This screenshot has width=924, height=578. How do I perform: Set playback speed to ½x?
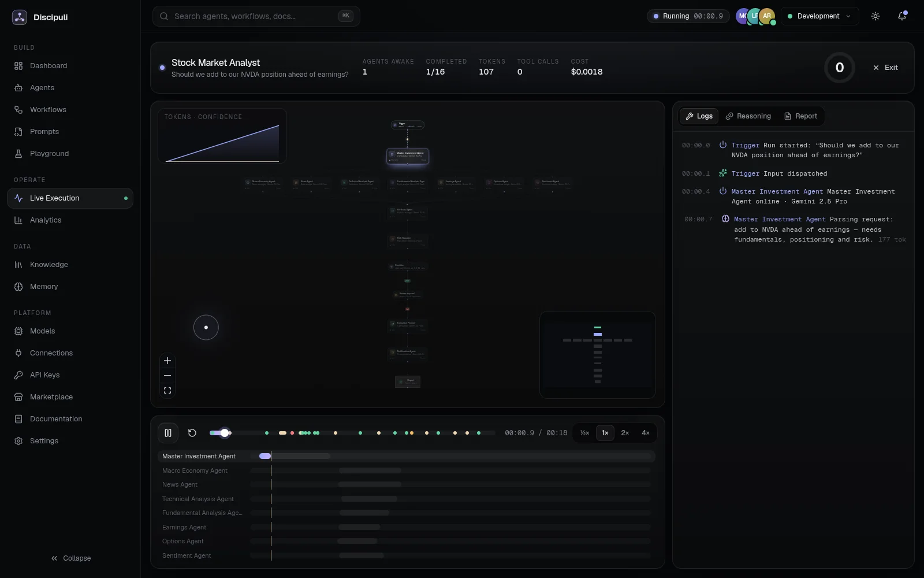click(584, 433)
